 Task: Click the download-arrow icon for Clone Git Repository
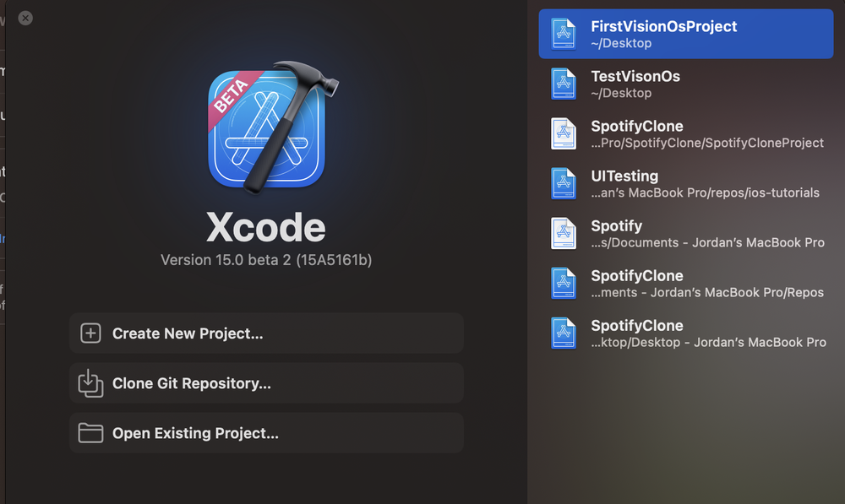point(90,382)
